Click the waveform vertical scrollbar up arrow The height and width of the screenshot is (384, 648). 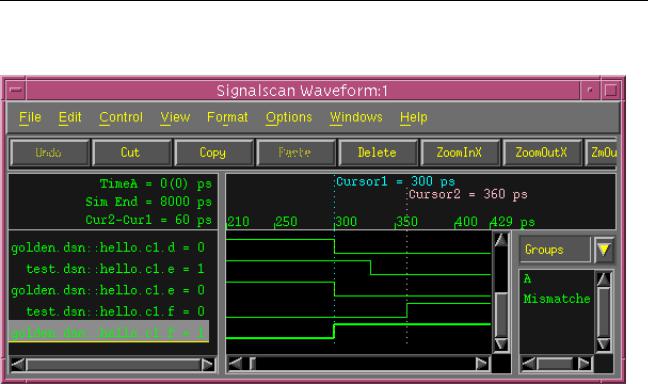click(x=501, y=240)
